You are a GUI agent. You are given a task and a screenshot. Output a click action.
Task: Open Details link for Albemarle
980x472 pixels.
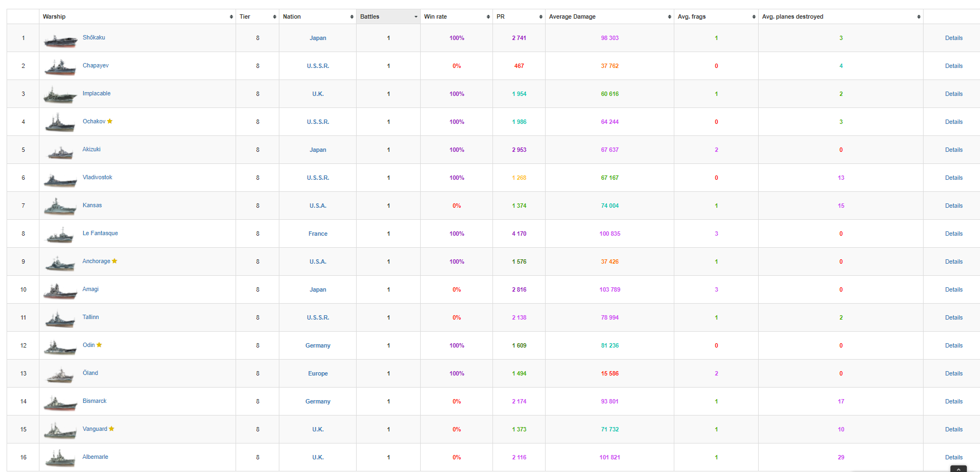[953, 457]
